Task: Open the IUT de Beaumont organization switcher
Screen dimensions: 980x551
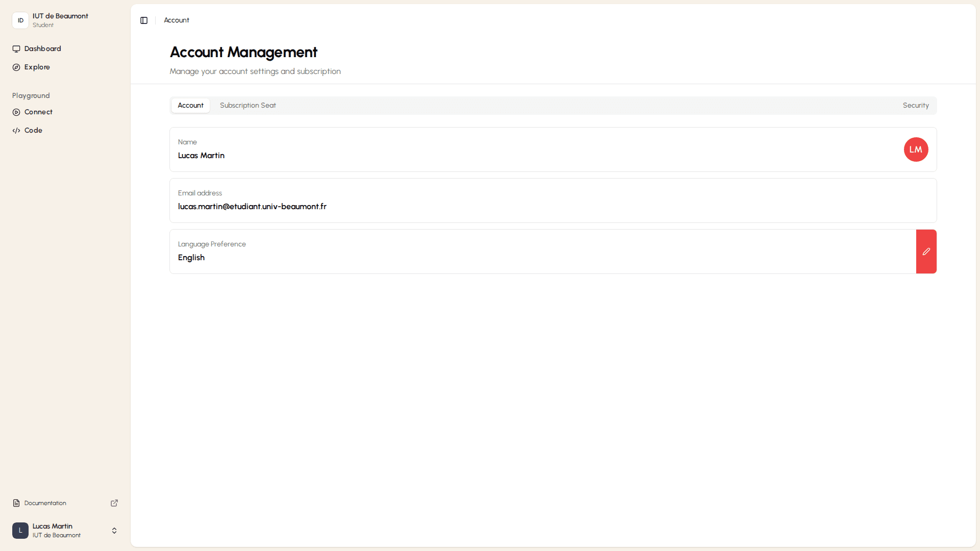Action: pyautogui.click(x=65, y=20)
